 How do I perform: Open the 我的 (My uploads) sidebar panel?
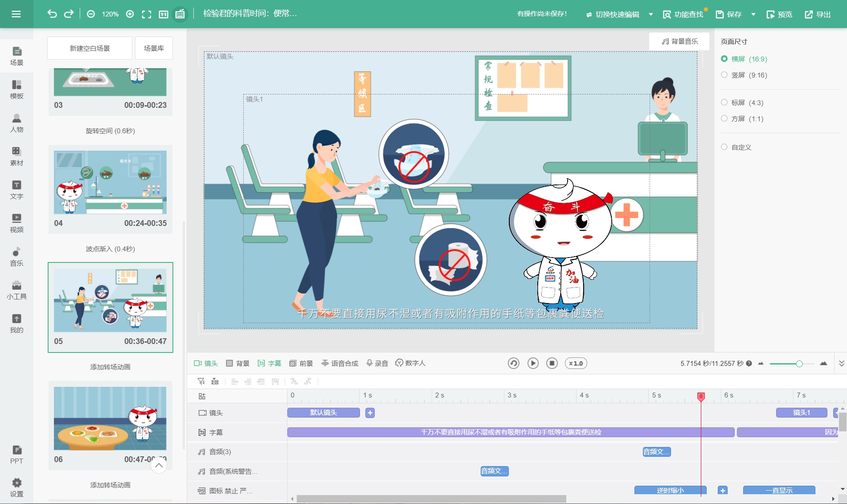pos(16,324)
